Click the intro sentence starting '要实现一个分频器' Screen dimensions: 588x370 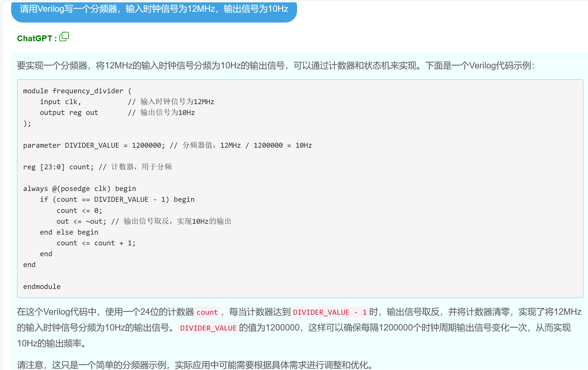(x=276, y=66)
